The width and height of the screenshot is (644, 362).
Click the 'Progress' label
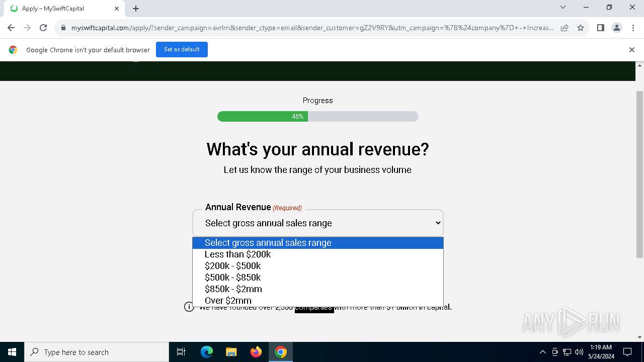[318, 101]
